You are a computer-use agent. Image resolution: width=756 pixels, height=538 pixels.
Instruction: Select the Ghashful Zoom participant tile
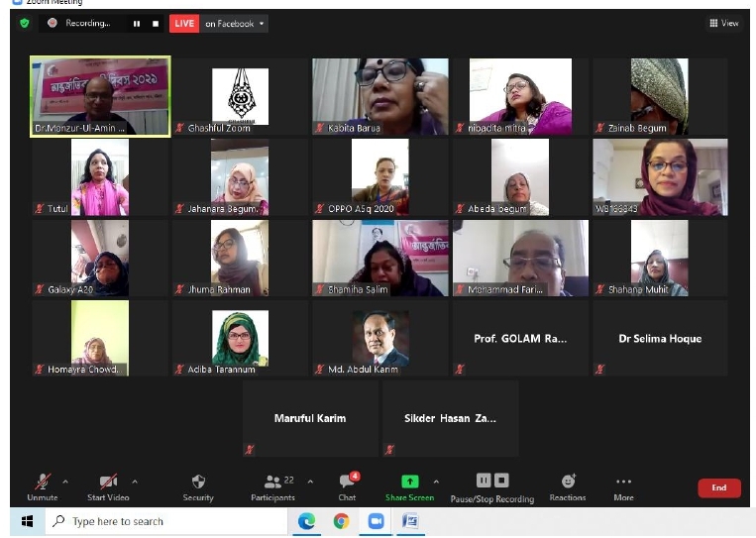240,96
